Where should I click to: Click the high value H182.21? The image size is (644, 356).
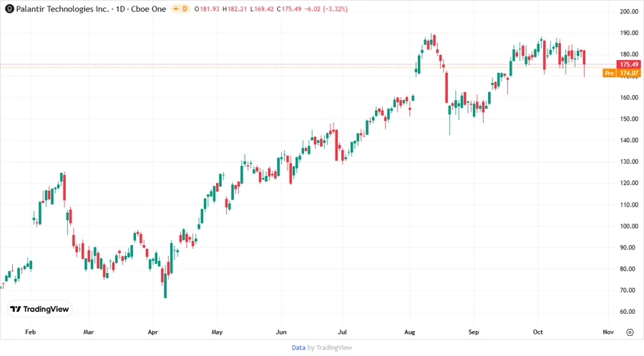(235, 9)
